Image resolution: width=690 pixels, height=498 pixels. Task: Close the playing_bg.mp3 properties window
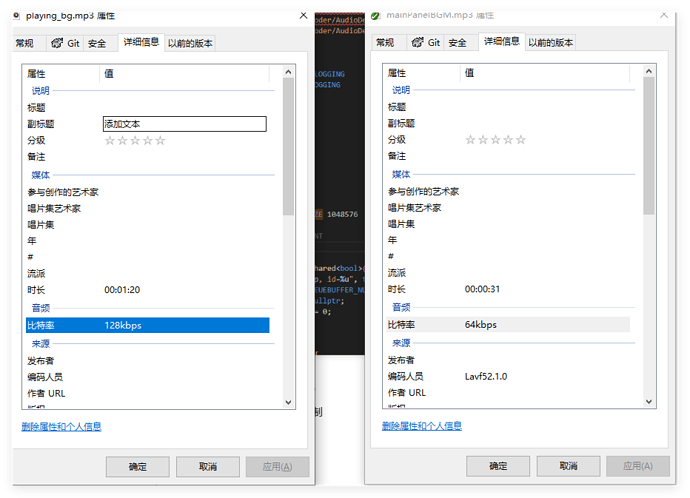coord(303,16)
